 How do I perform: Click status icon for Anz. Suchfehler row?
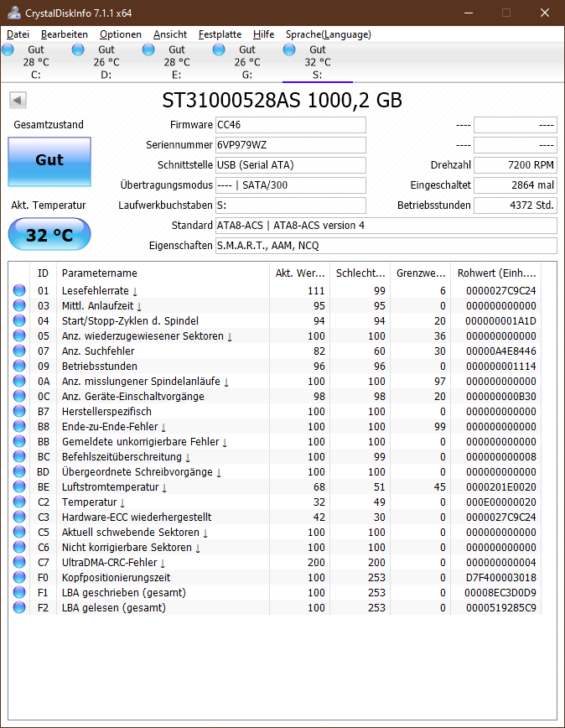(19, 351)
